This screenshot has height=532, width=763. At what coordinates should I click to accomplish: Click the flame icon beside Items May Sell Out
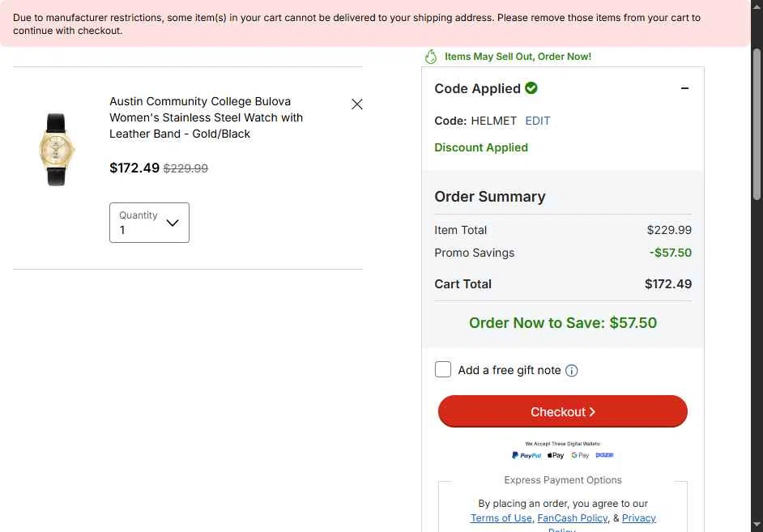coord(431,57)
